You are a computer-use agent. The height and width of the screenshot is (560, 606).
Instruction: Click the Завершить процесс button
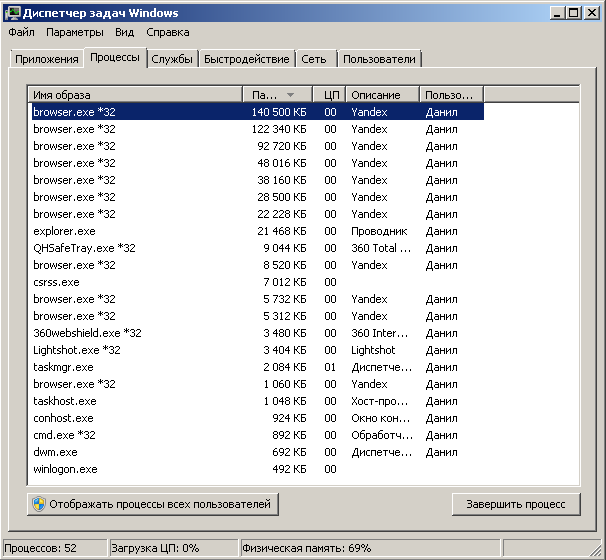tap(516, 504)
